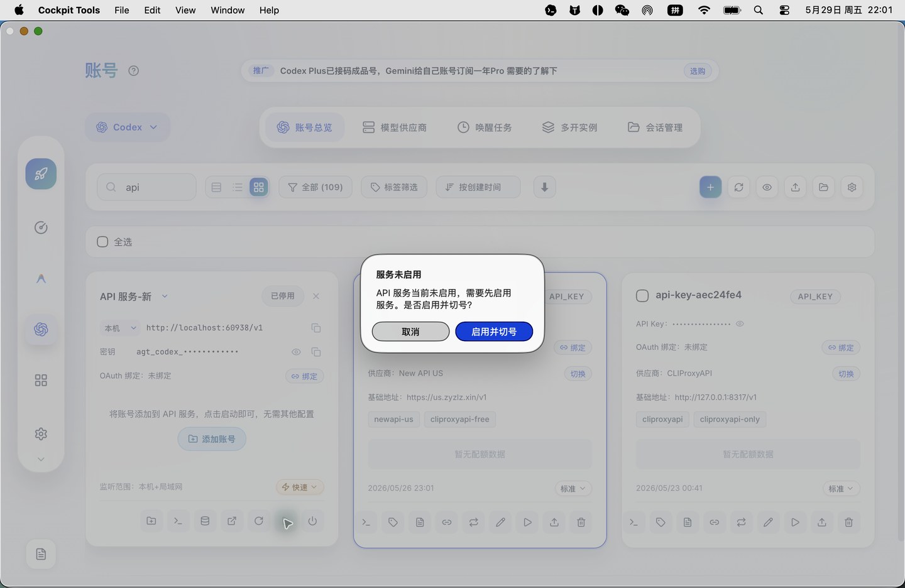Viewport: 905px width, 588px height.
Task: Switch to the 模型供应商 tab
Action: [x=395, y=128]
